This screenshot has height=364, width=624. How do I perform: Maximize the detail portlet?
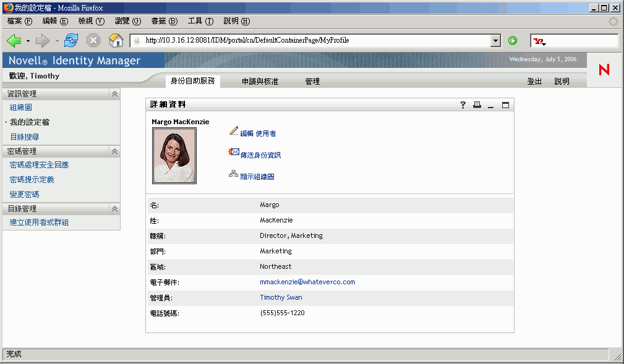point(505,105)
